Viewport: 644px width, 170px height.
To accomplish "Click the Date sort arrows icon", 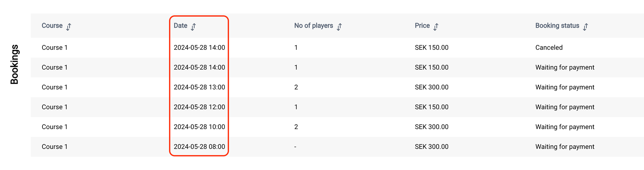I will pyautogui.click(x=193, y=27).
